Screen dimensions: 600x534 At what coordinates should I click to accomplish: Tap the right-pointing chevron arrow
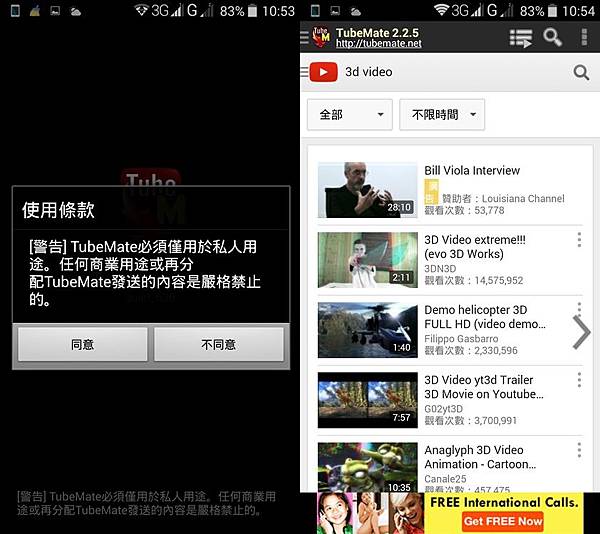point(582,332)
